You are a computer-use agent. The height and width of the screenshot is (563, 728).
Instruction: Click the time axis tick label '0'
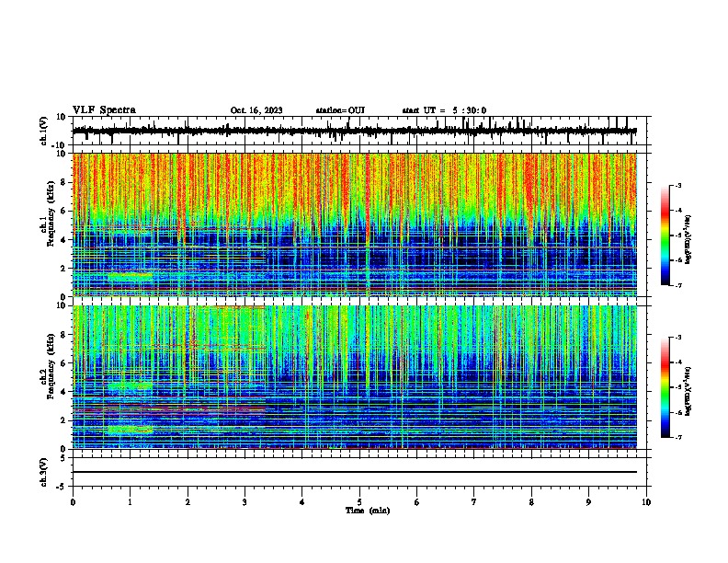(x=73, y=502)
